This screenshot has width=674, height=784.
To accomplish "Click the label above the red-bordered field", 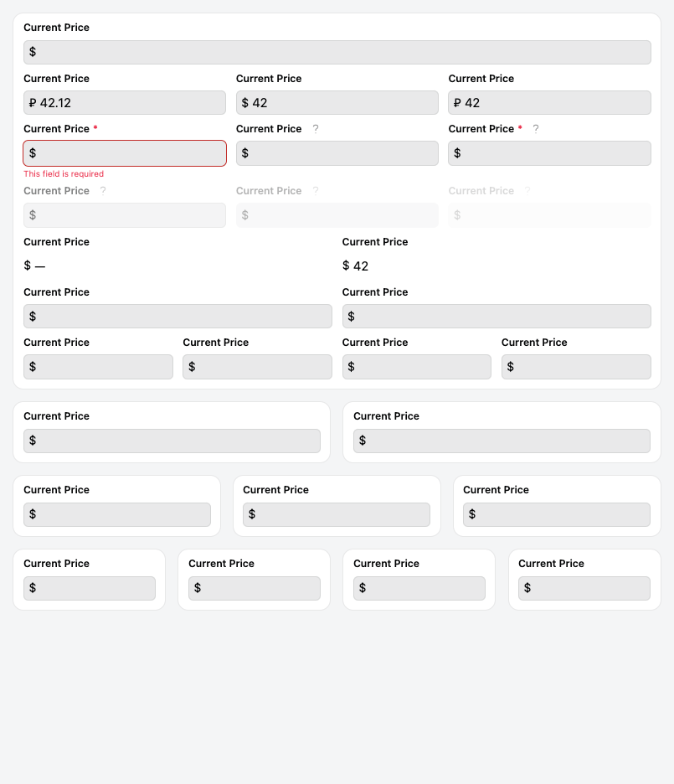I will tap(56, 129).
